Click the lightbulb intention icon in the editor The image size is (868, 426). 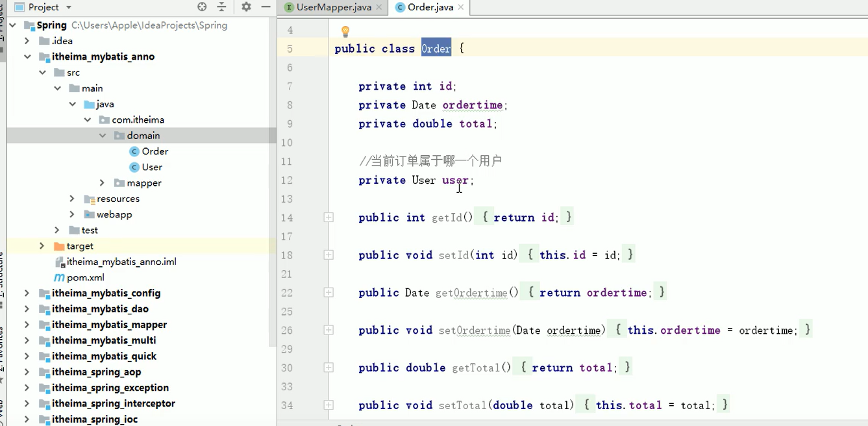[345, 31]
